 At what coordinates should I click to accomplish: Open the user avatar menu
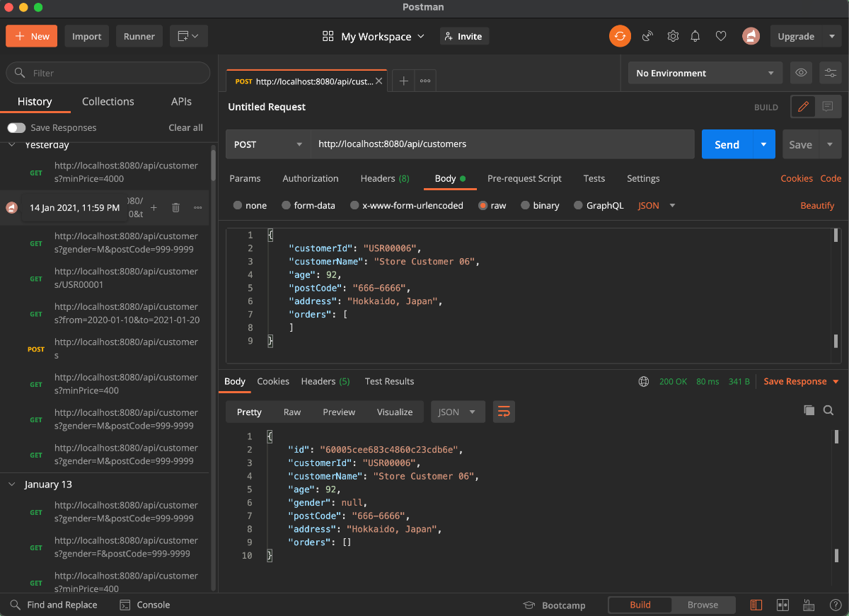point(751,36)
